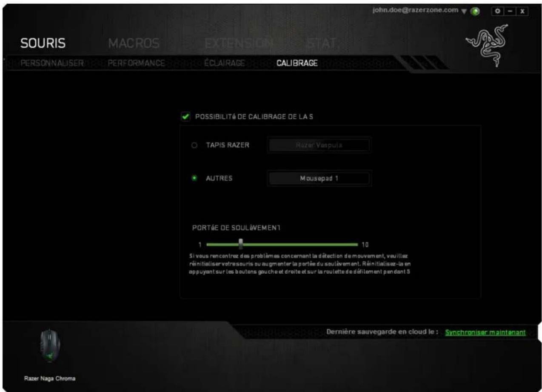Screen dimensions: 542x392
Task: Click the Dernière sauvegarde en cloud text
Action: pyautogui.click(x=382, y=332)
